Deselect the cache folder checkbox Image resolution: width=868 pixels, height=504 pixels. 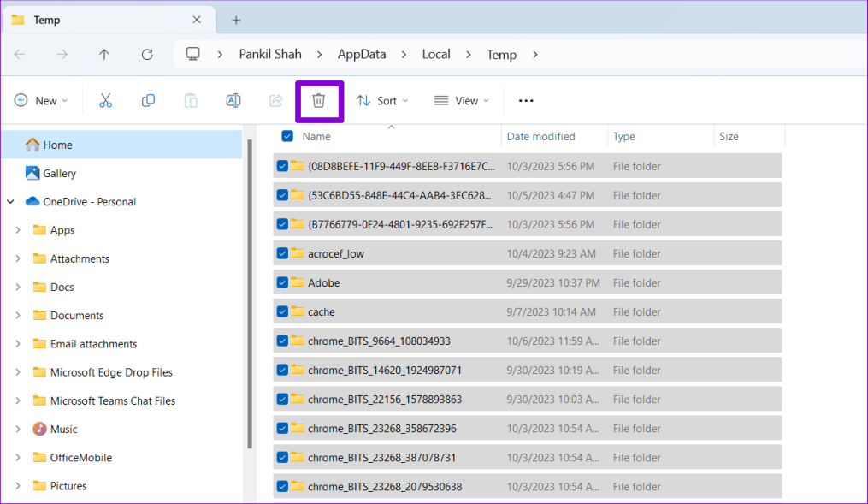point(282,311)
